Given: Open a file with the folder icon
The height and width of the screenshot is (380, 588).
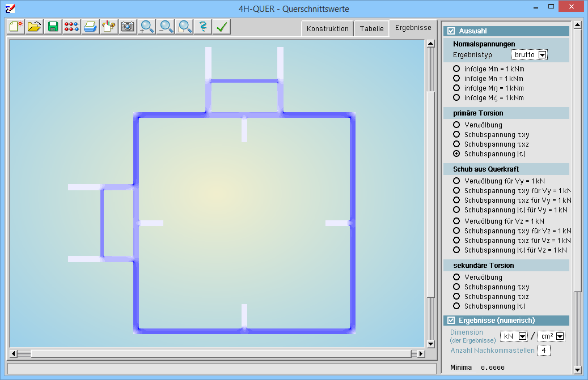Looking at the screenshot, I should 35,27.
